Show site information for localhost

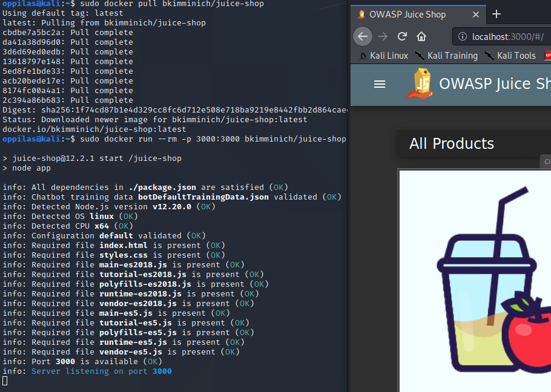coord(463,36)
